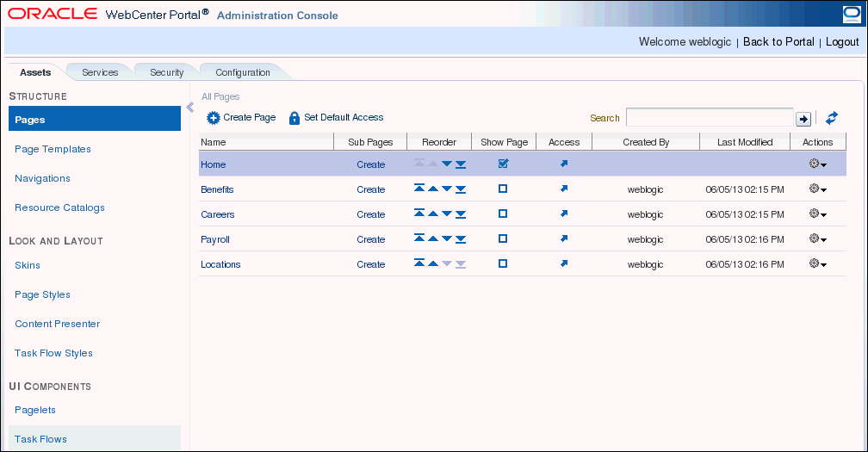The image size is (868, 452).
Task: Move Careers page up one position
Action: click(x=433, y=214)
